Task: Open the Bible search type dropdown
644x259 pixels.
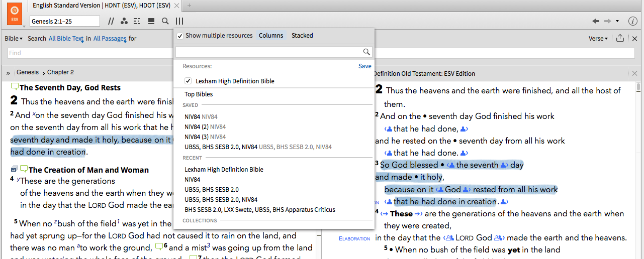Action: [x=14, y=39]
